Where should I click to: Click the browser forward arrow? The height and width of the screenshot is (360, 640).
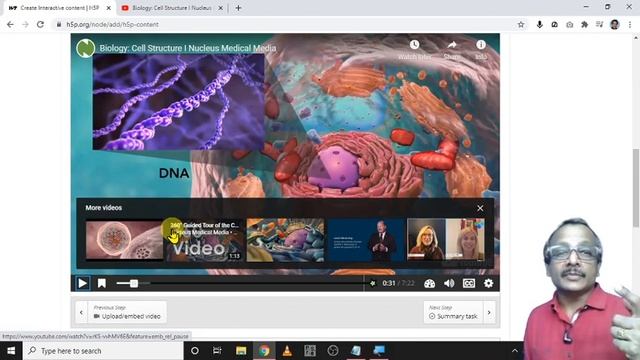(25, 24)
